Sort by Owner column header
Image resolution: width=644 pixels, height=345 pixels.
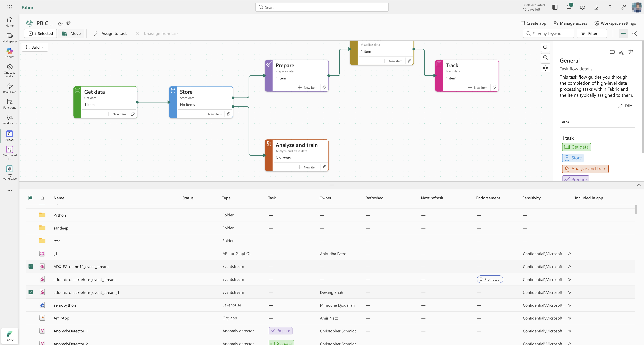[x=325, y=198]
